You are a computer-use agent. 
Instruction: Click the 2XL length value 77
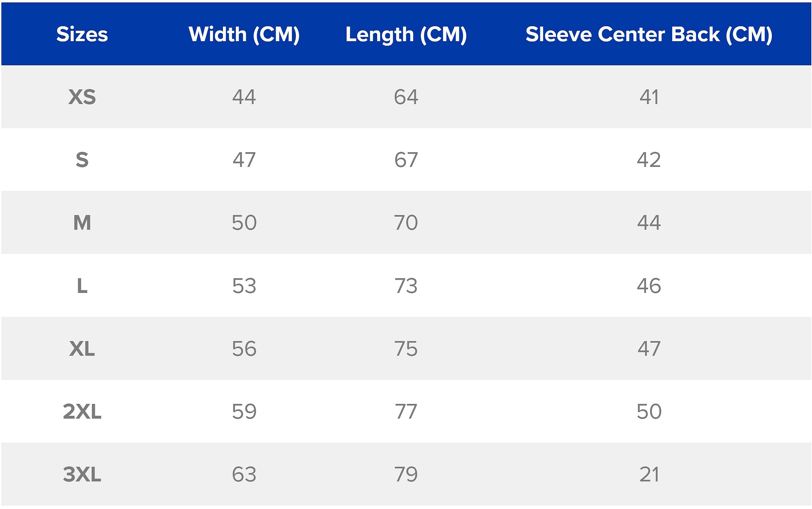pyautogui.click(x=406, y=411)
